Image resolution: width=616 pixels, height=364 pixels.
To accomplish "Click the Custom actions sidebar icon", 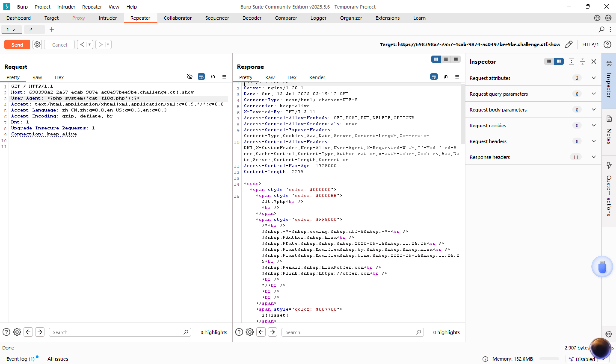I will [609, 165].
